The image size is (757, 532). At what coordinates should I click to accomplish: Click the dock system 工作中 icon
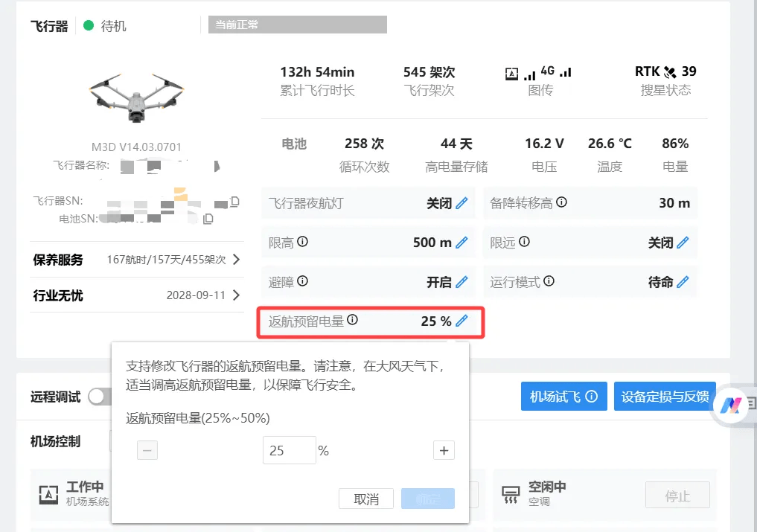click(48, 494)
